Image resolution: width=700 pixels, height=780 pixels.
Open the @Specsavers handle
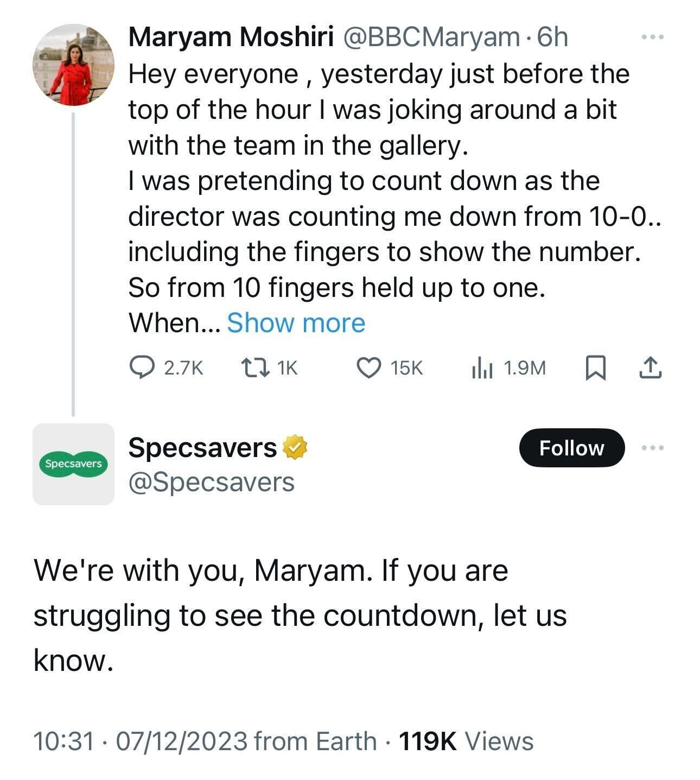click(x=211, y=482)
